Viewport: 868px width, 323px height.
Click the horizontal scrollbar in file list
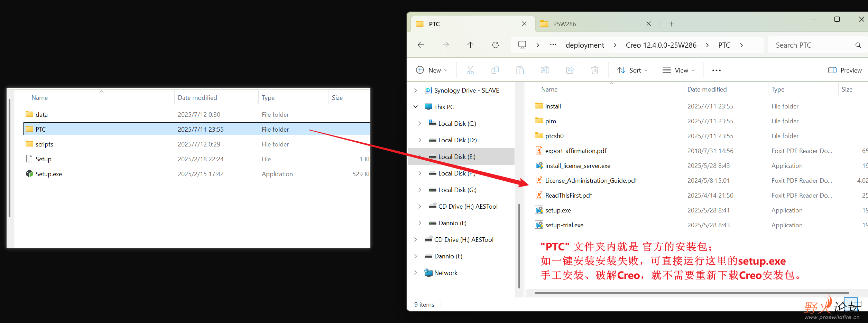[692, 293]
